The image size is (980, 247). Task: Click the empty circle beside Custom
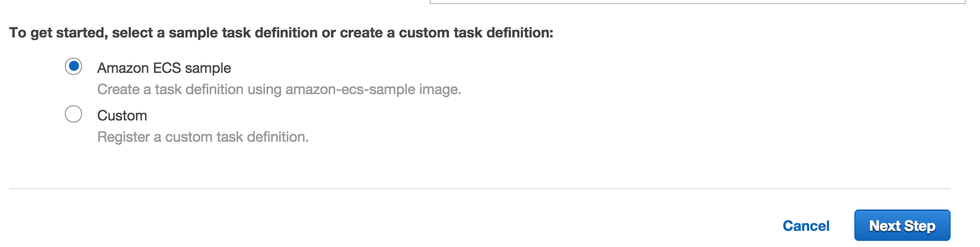73,114
